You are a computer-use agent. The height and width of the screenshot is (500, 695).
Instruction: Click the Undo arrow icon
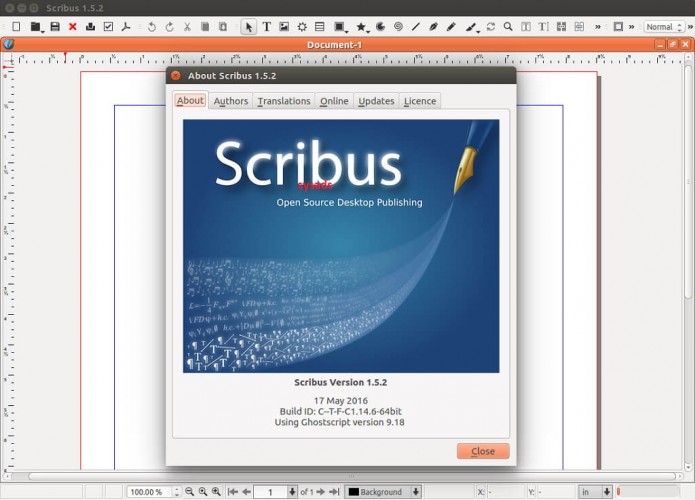(152, 27)
